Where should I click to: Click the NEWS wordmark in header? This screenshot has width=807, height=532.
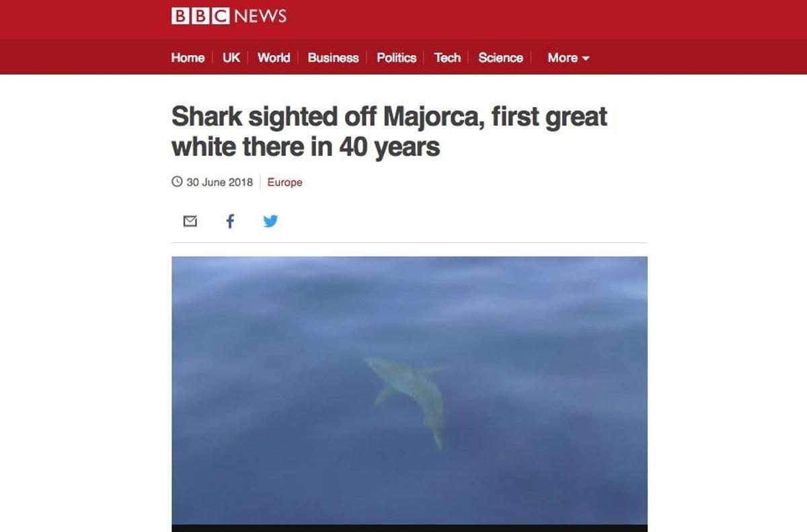[260, 16]
